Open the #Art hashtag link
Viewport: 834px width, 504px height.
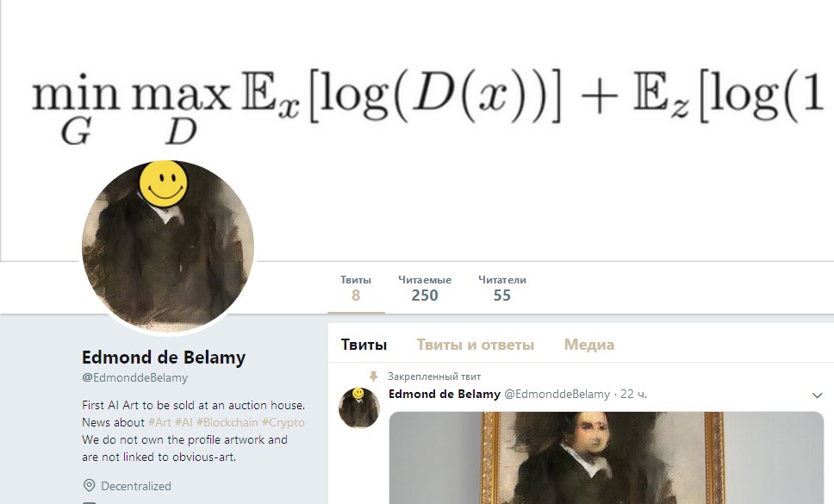pyautogui.click(x=159, y=422)
